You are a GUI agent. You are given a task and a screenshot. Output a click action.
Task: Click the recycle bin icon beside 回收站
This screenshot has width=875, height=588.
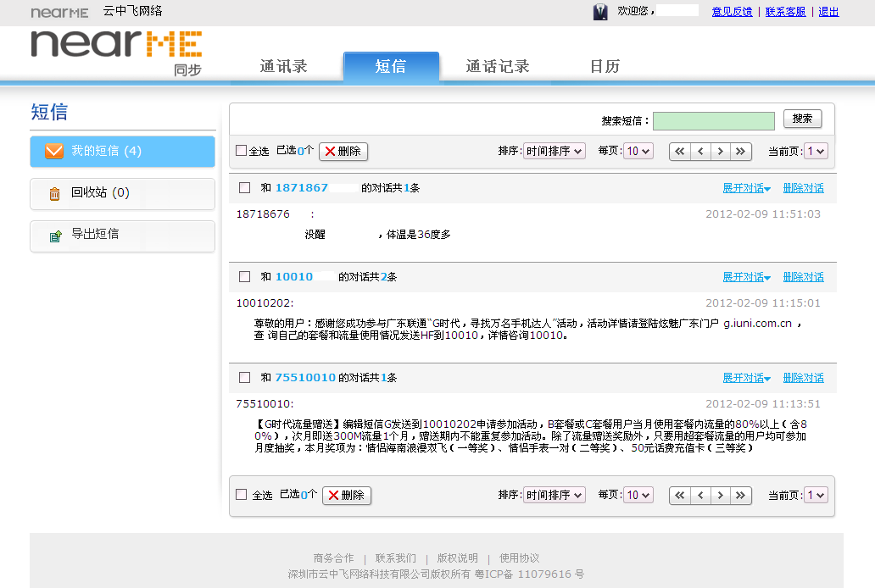point(54,193)
